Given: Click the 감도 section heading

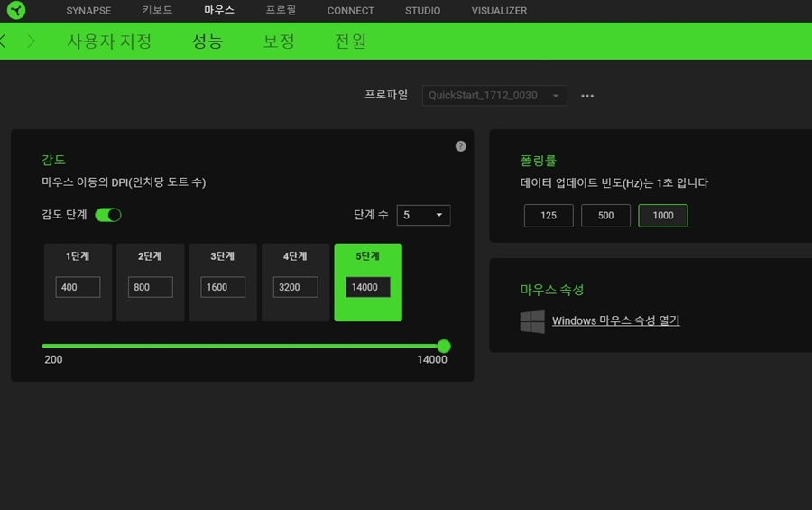Looking at the screenshot, I should 53,160.
